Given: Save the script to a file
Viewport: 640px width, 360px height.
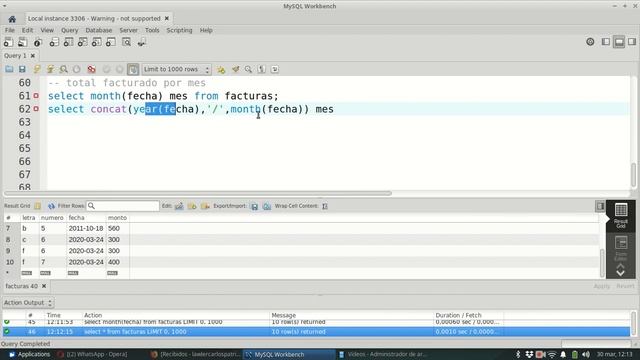Looking at the screenshot, I should (22, 69).
